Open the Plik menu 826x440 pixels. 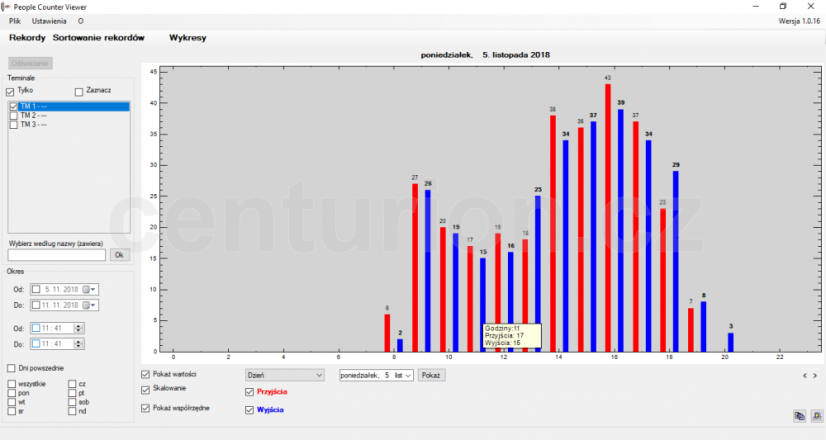(x=15, y=21)
